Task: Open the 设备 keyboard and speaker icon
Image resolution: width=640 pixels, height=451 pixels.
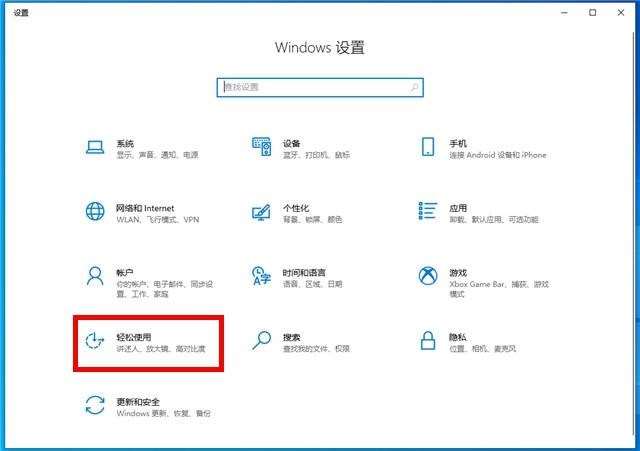Action: coord(261,148)
